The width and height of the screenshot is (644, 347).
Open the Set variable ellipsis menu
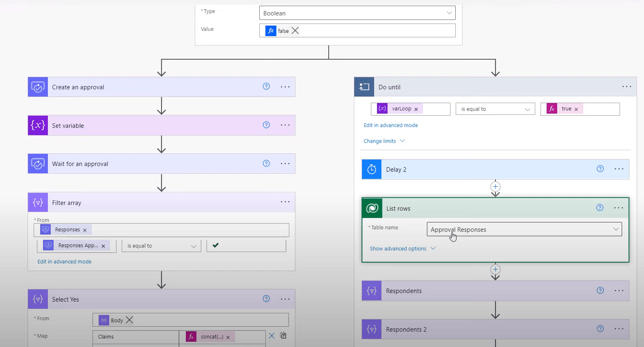[285, 125]
